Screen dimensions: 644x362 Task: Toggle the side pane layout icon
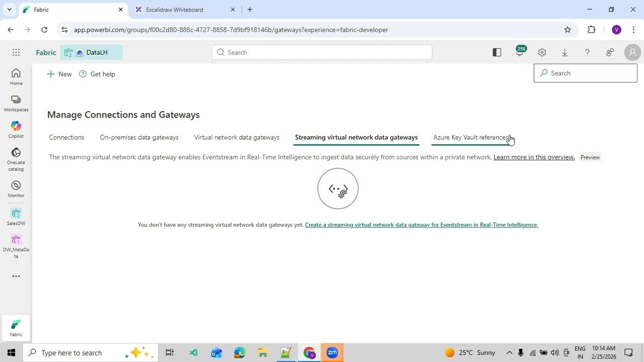(x=497, y=52)
